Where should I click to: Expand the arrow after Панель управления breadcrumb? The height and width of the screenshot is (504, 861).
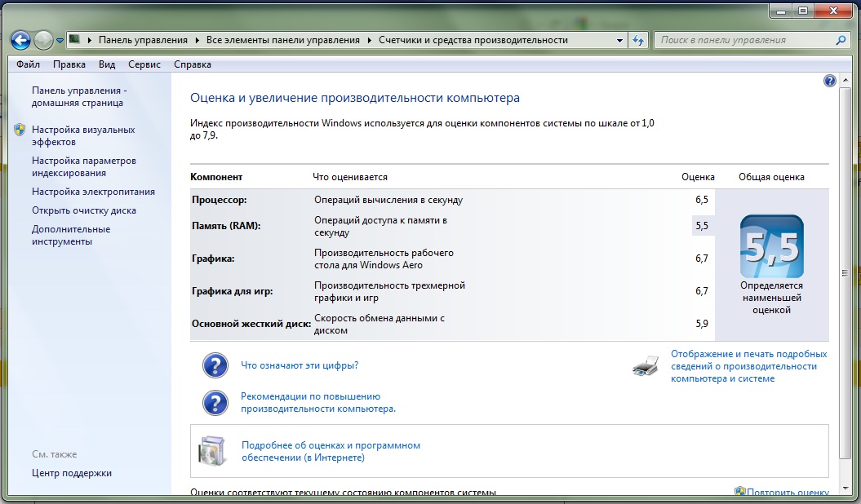pyautogui.click(x=197, y=40)
